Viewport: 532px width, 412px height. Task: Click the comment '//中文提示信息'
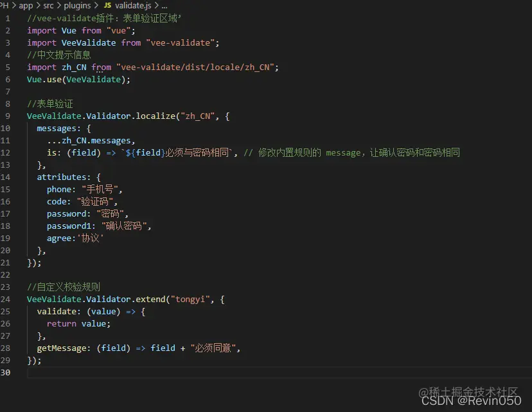point(59,55)
